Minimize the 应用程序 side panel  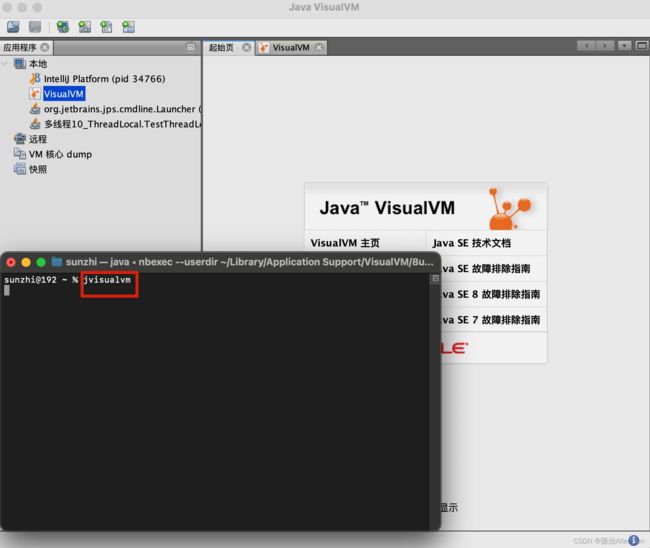[191, 47]
